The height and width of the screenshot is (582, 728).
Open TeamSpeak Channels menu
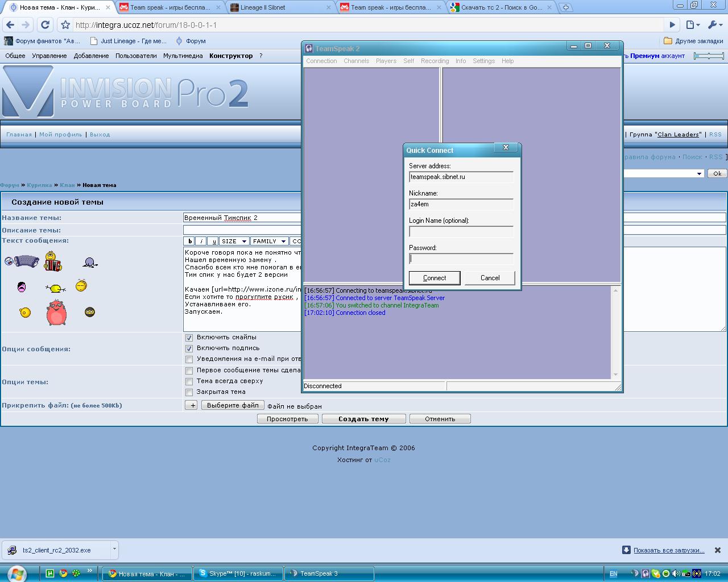pyautogui.click(x=356, y=61)
